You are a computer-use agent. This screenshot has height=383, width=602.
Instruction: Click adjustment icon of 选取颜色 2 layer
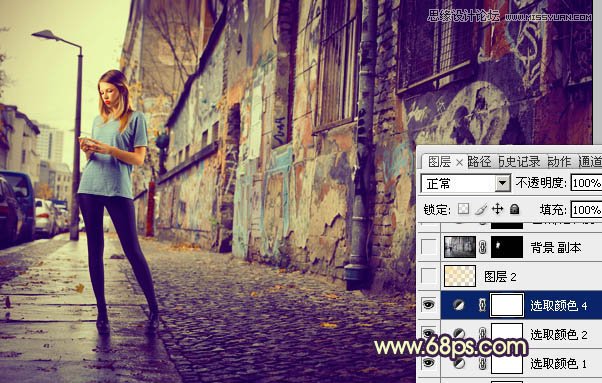click(x=458, y=333)
